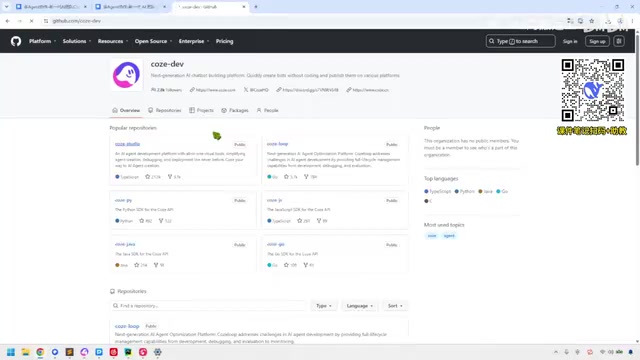Expand the Resources menu
This screenshot has height=360, width=640.
tap(113, 41)
